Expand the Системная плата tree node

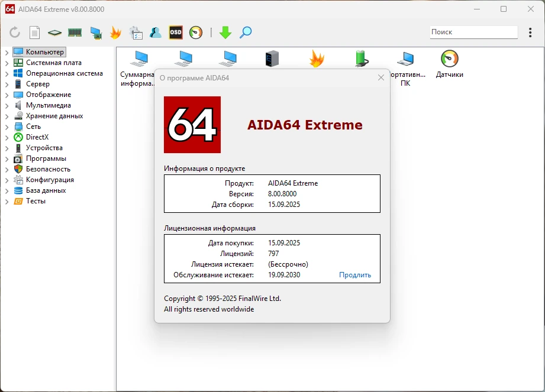(x=7, y=63)
